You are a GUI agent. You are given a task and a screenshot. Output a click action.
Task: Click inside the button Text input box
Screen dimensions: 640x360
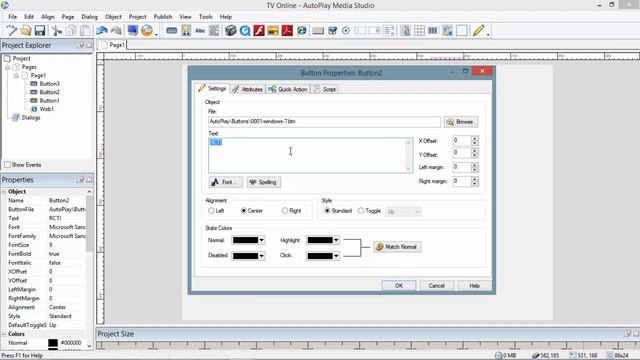tap(311, 155)
